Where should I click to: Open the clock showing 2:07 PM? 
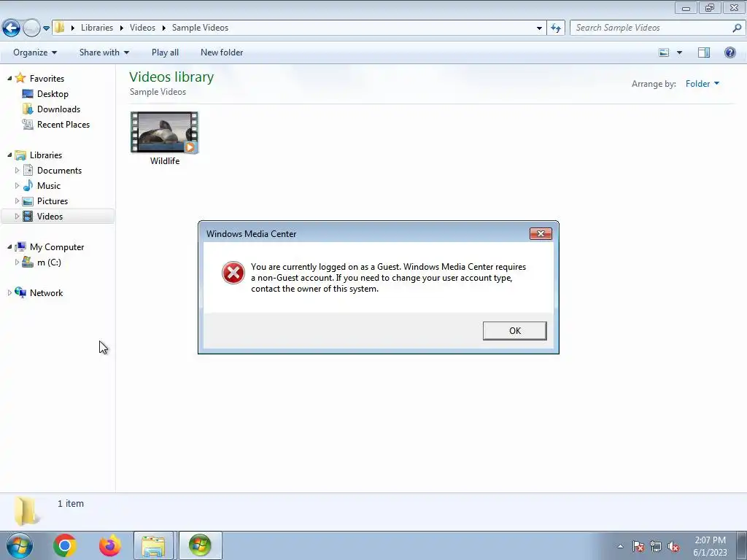[710, 546]
